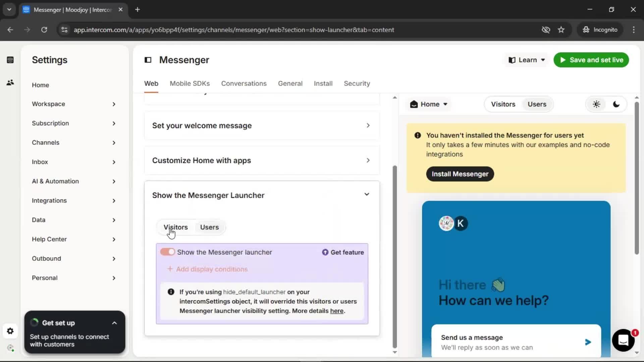Expand Subscription settings menu

tap(74, 123)
